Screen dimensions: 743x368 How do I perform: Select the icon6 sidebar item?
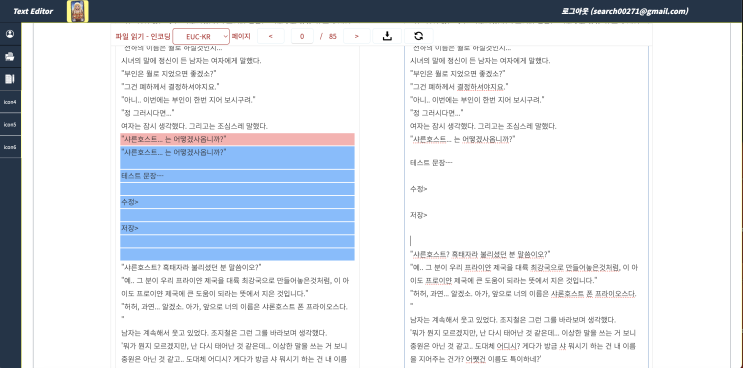coord(10,147)
